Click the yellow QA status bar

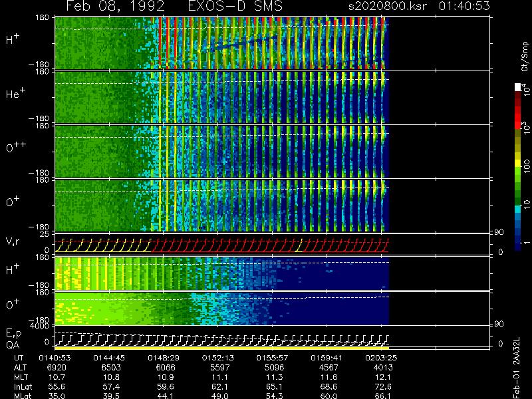click(221, 348)
